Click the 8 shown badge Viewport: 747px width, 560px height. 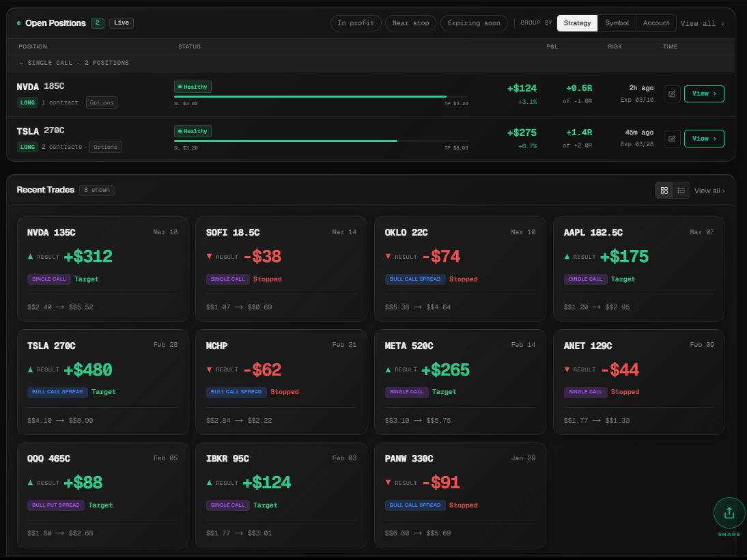[97, 190]
